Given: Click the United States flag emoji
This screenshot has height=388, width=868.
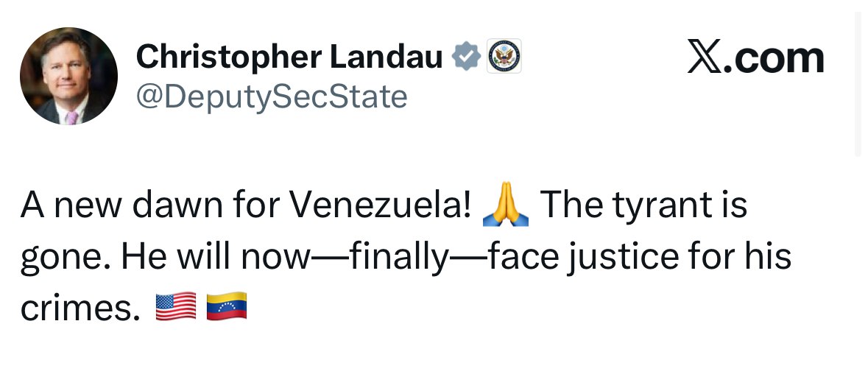Looking at the screenshot, I should (176, 306).
